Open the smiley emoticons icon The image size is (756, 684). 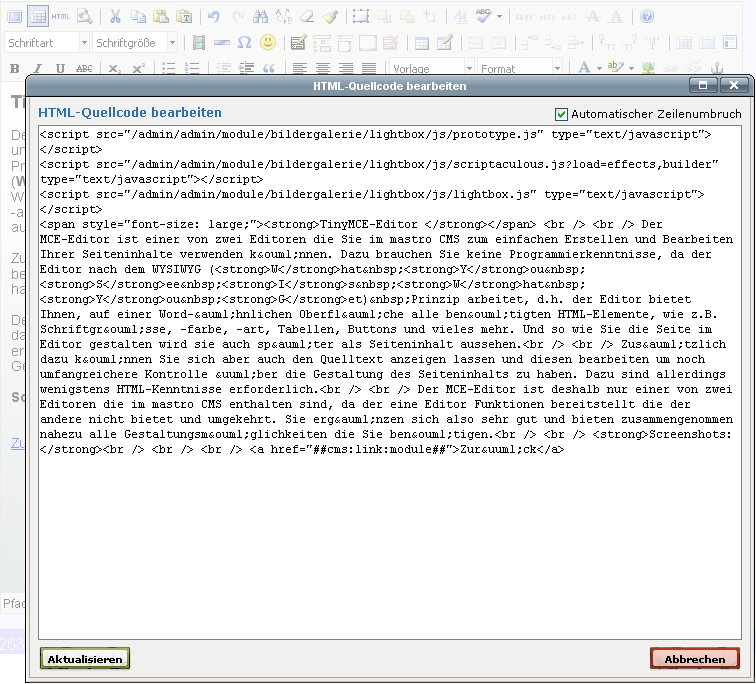(268, 42)
